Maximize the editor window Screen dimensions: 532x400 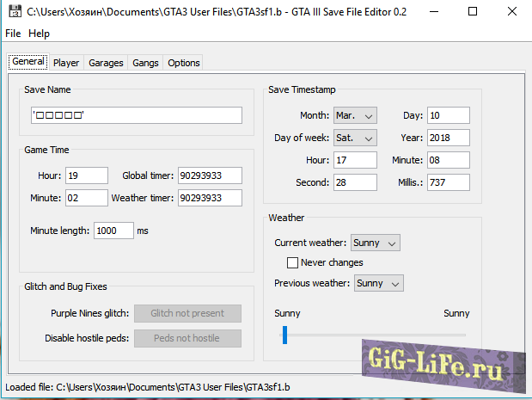pyautogui.click(x=472, y=13)
